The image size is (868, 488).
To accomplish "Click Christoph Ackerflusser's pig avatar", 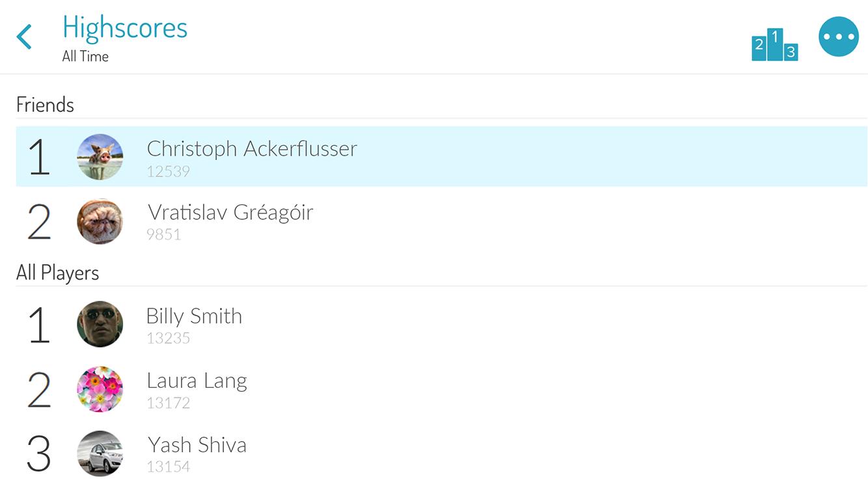I will coord(100,157).
